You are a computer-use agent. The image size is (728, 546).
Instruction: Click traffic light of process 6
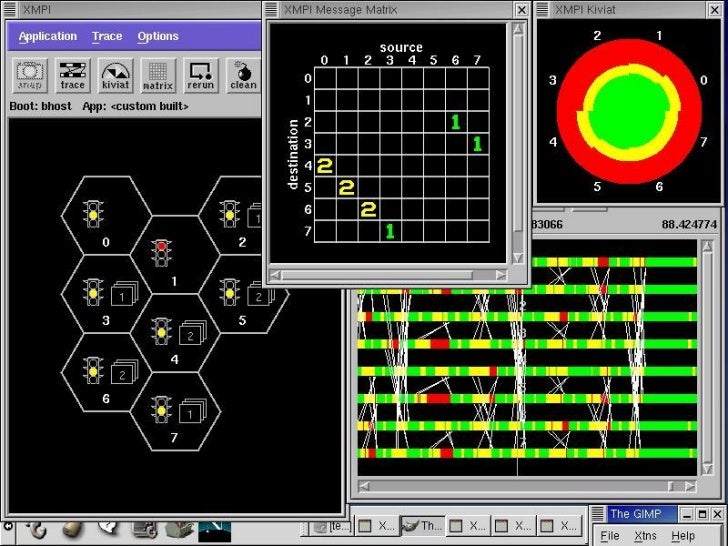[93, 370]
